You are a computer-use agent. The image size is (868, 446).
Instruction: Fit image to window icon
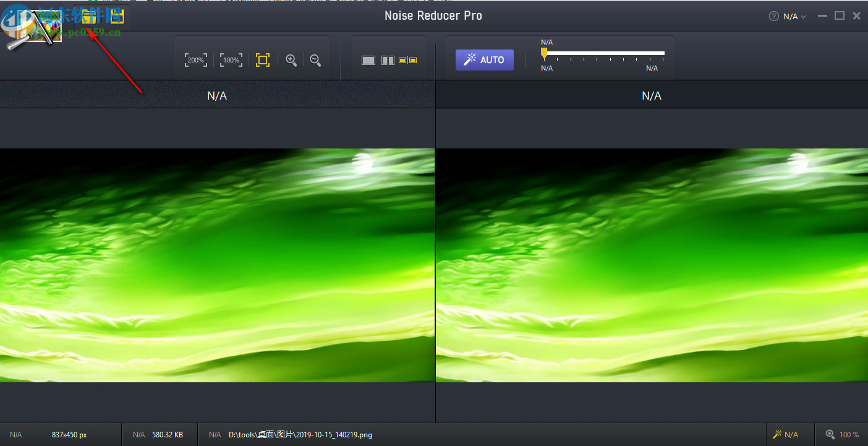pyautogui.click(x=263, y=60)
